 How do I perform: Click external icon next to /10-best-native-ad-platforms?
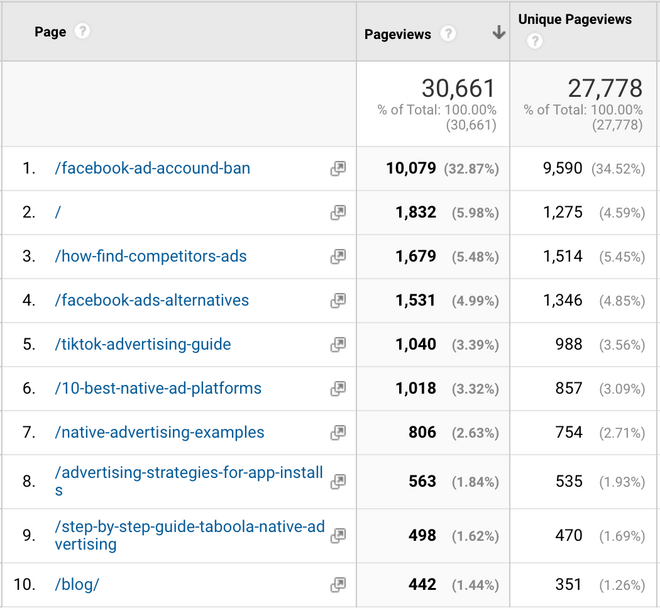338,389
